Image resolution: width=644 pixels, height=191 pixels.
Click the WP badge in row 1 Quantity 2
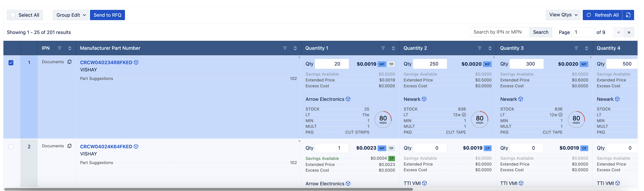click(487, 64)
